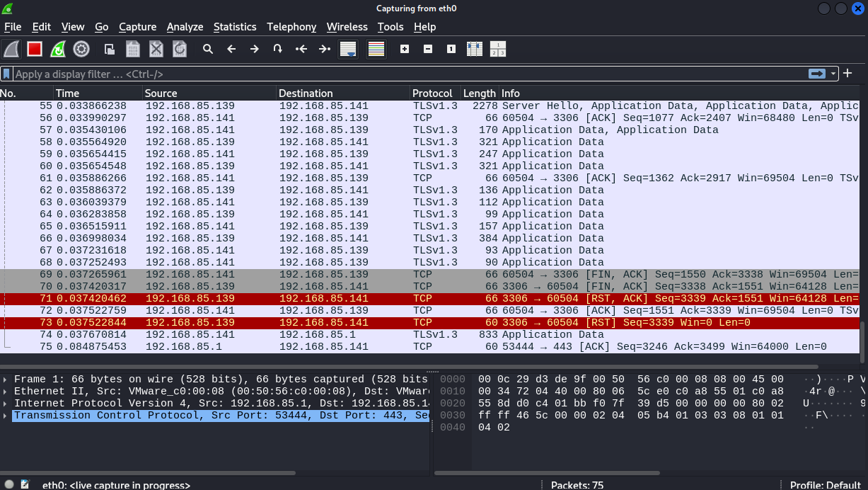Image resolution: width=868 pixels, height=490 pixels.
Task: Click the Protocol column header
Action: [432, 93]
